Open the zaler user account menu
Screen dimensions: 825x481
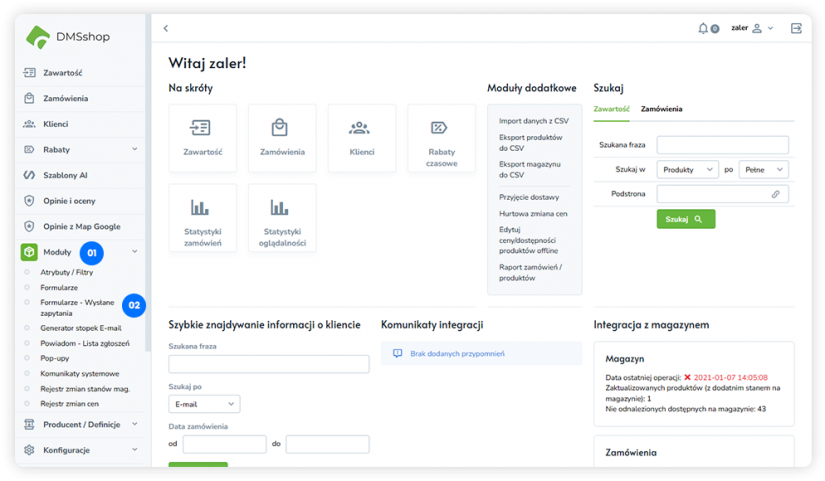click(752, 28)
